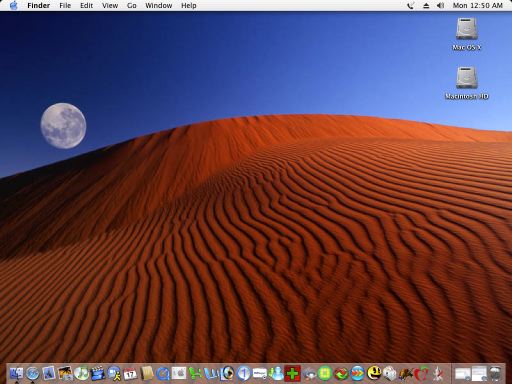Launch Word blue W icon
This screenshot has height=384, width=512.
(x=211, y=373)
